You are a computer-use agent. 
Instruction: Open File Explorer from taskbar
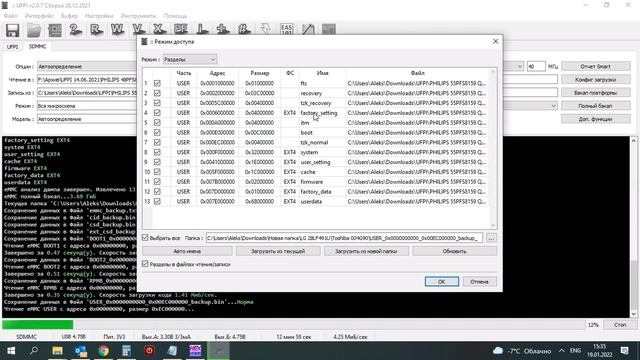(57, 351)
